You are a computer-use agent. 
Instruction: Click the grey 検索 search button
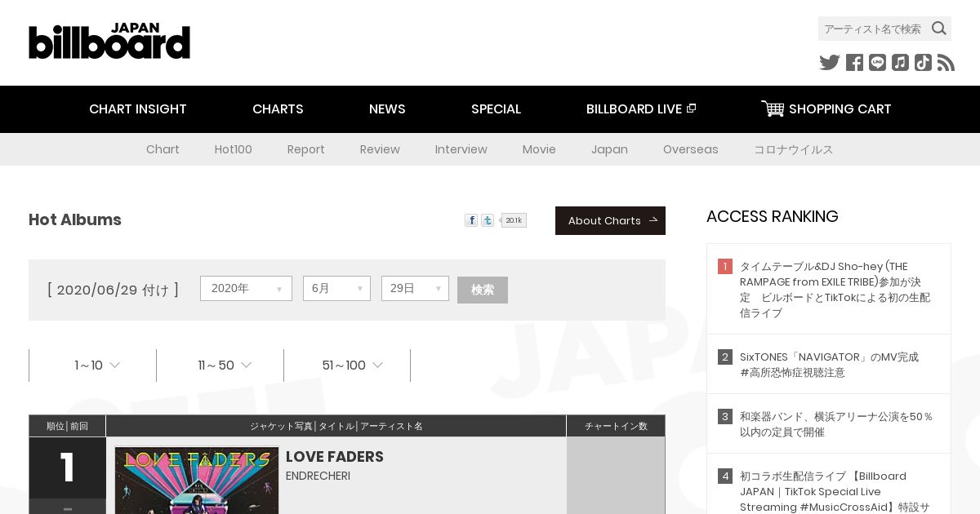[483, 290]
